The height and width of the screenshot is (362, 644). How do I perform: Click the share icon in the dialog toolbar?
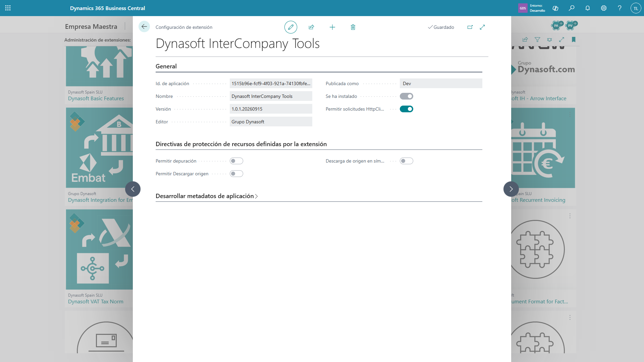311,27
